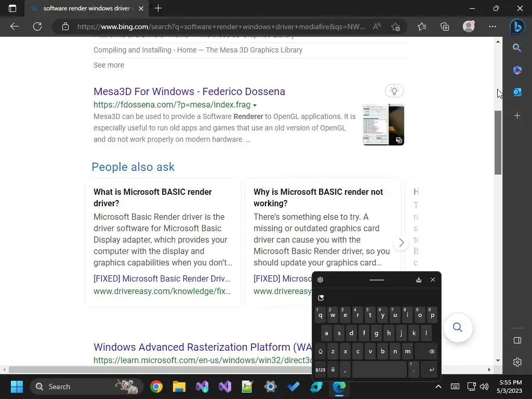Open a new browser tab
This screenshot has height=399, width=532.
(158, 8)
